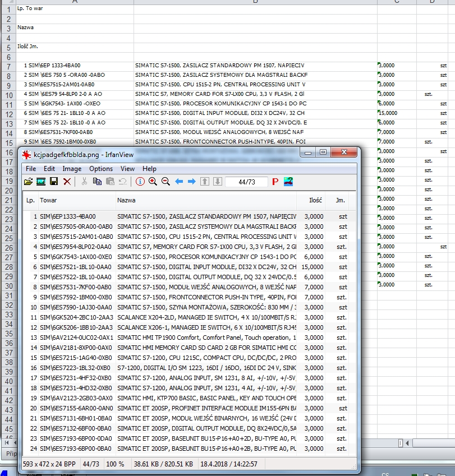Select spreadsheet cell 'Nazwa' in row 3
Screen dimensions: 455x476
coord(75,29)
